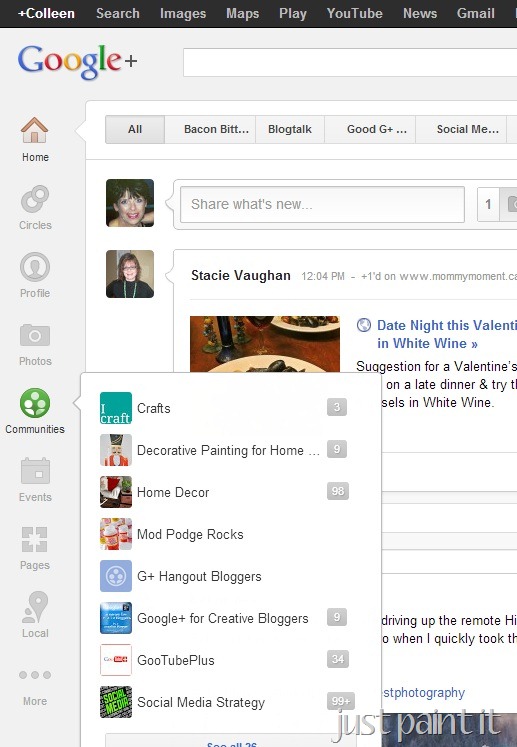This screenshot has width=517, height=747.
Task: Click the Google+ for Creative Bloggers 9 badge
Action: (x=337, y=617)
